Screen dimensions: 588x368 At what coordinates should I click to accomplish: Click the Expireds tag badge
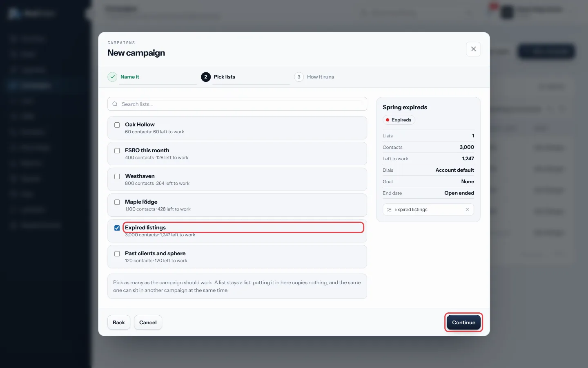pos(399,120)
